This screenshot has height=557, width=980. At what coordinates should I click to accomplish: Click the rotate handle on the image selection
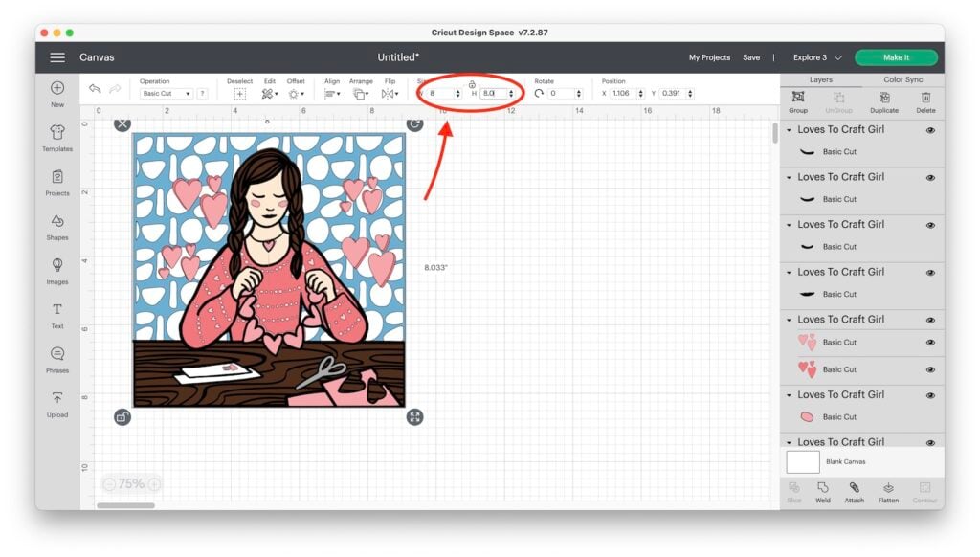414,123
